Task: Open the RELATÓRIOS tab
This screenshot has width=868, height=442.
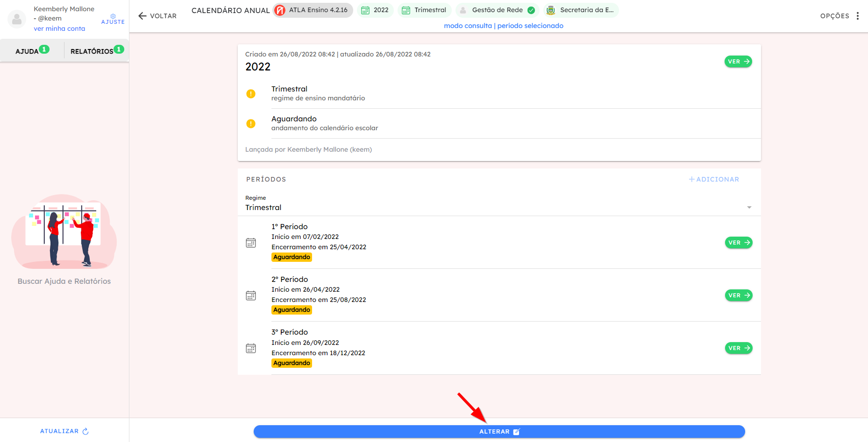Action: click(x=97, y=50)
